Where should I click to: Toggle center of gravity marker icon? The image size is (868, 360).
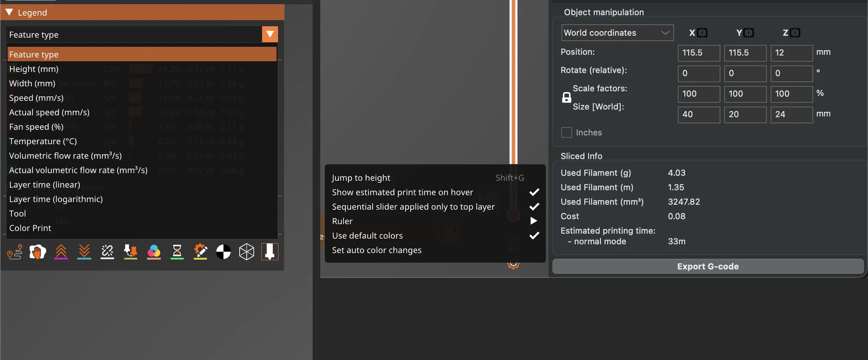[224, 252]
